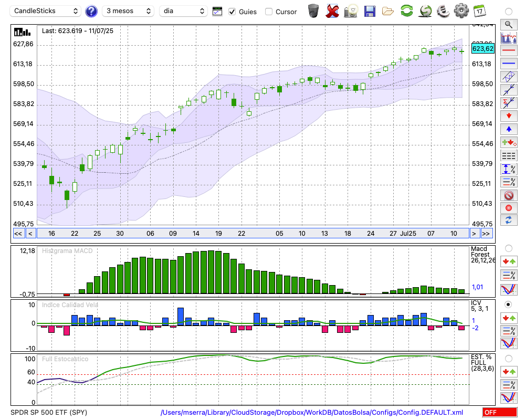Click the lines percent button for Estocastico panel
525x420 pixels.
(509, 385)
